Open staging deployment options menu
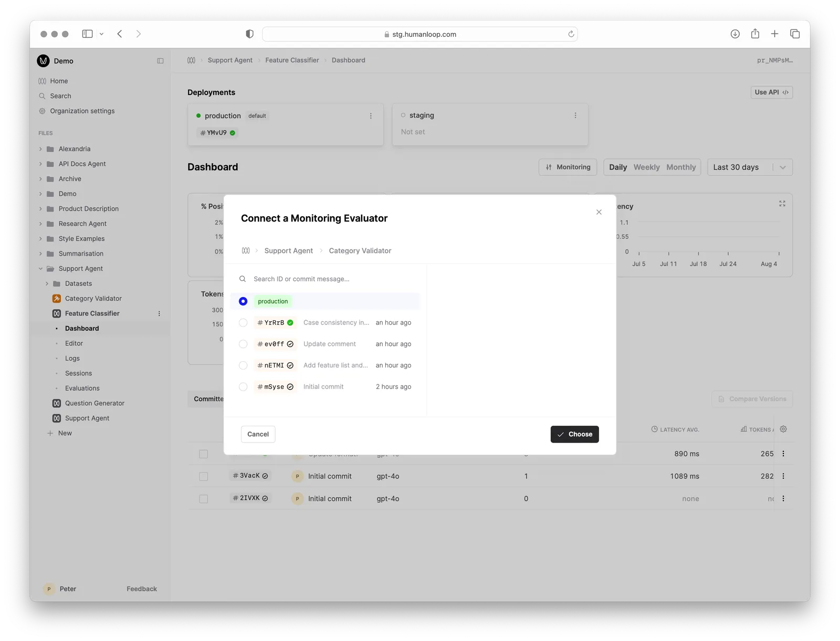Viewport: 840px width, 641px height. [575, 115]
